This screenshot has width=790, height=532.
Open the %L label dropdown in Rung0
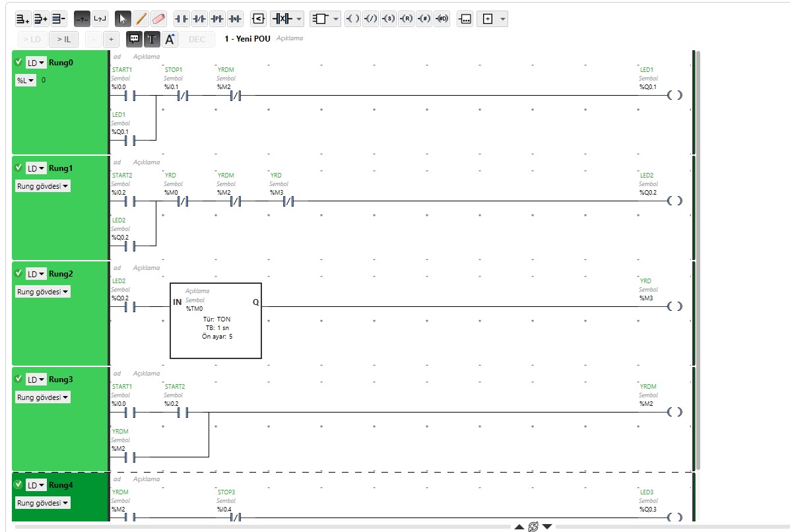26,80
